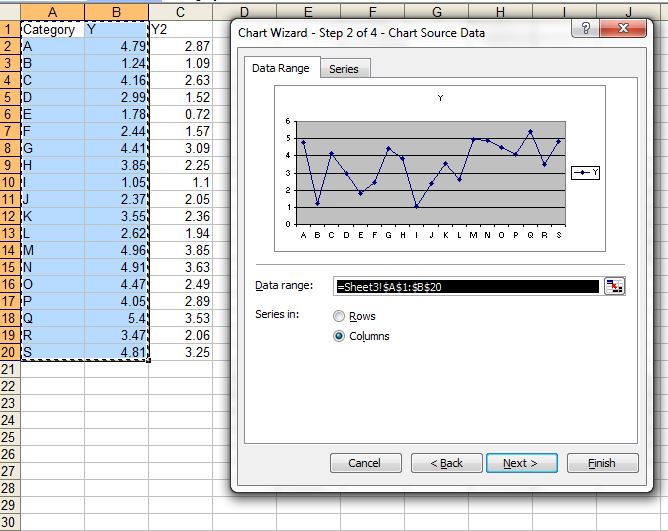This screenshot has height=531, width=668.
Task: Select row 20 header
Action: click(10, 352)
